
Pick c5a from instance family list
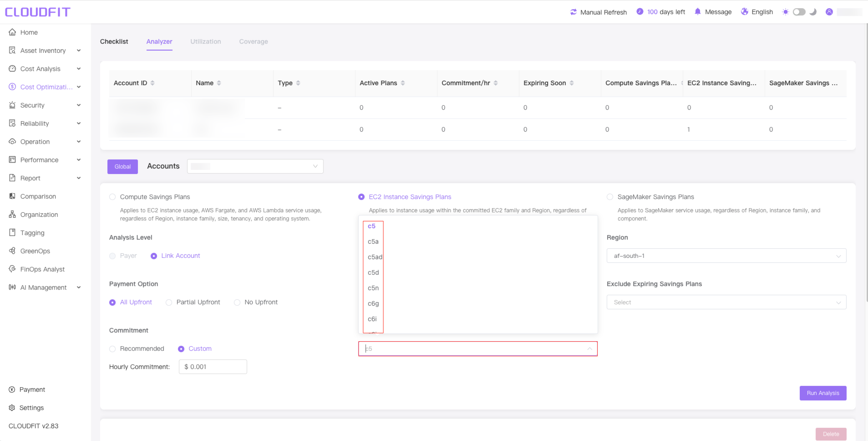point(477,241)
